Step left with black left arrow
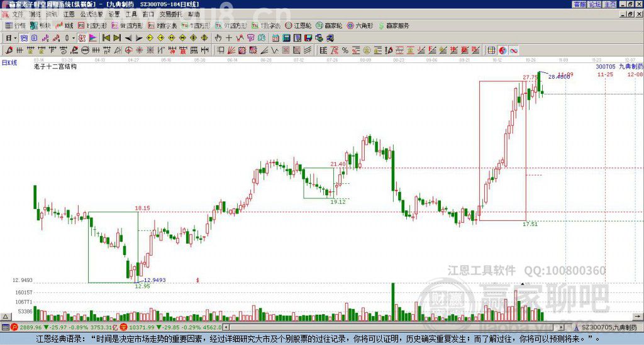644x345 pixels. (x=128, y=38)
